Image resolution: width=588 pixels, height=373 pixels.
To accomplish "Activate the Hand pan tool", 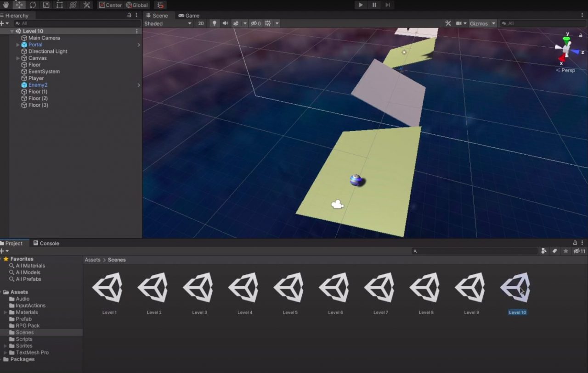I will [6, 5].
